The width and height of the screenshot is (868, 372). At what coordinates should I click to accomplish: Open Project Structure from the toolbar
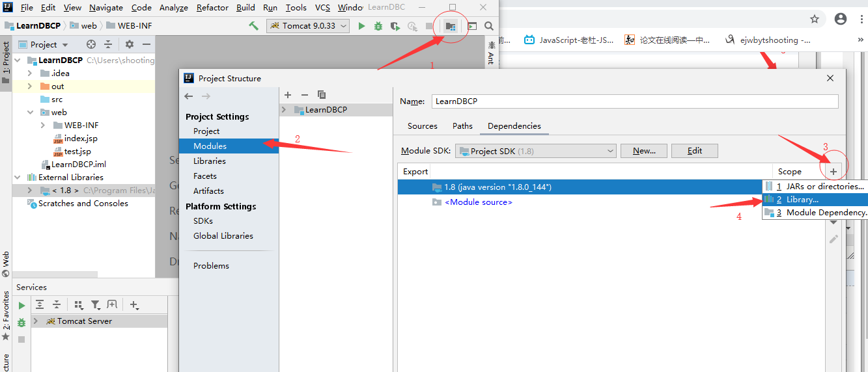click(x=450, y=26)
